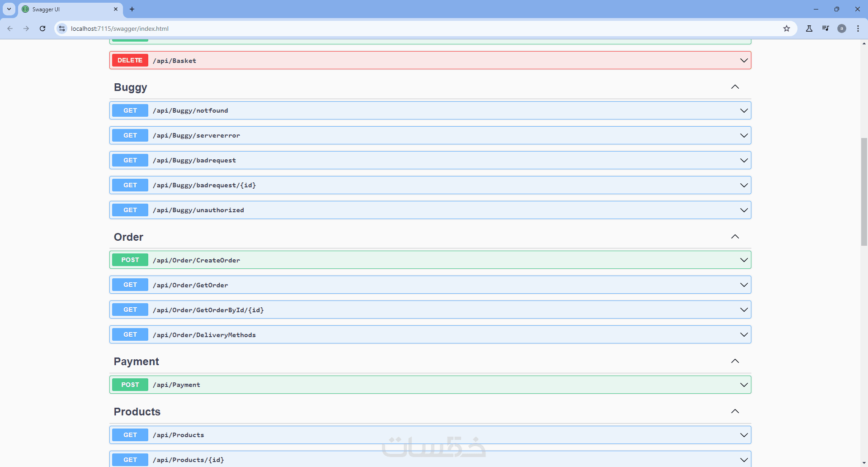Restore down the Chrome window
Screen dimensions: 868x467
(x=837, y=9)
